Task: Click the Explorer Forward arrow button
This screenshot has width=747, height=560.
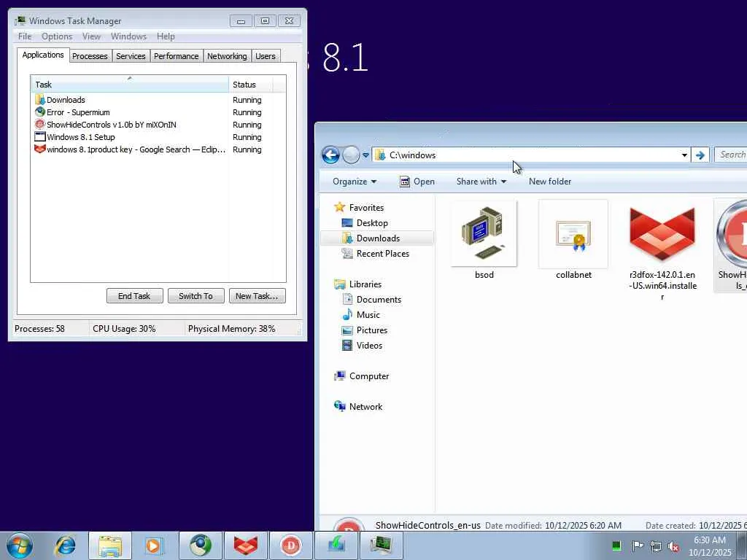Action: pos(351,155)
